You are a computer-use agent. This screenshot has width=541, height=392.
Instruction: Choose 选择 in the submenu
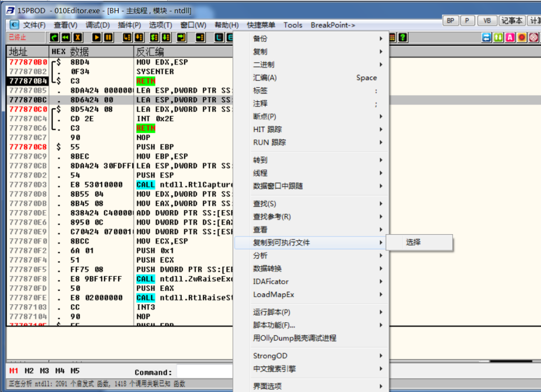pyautogui.click(x=414, y=243)
